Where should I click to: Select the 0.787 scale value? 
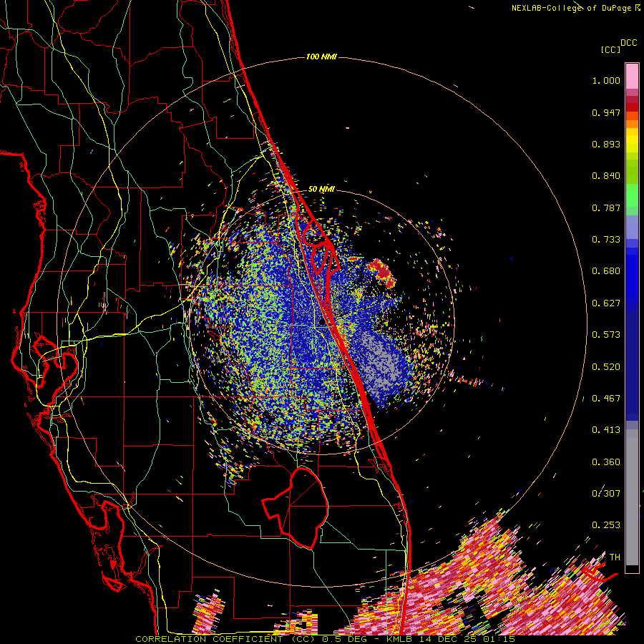606,208
